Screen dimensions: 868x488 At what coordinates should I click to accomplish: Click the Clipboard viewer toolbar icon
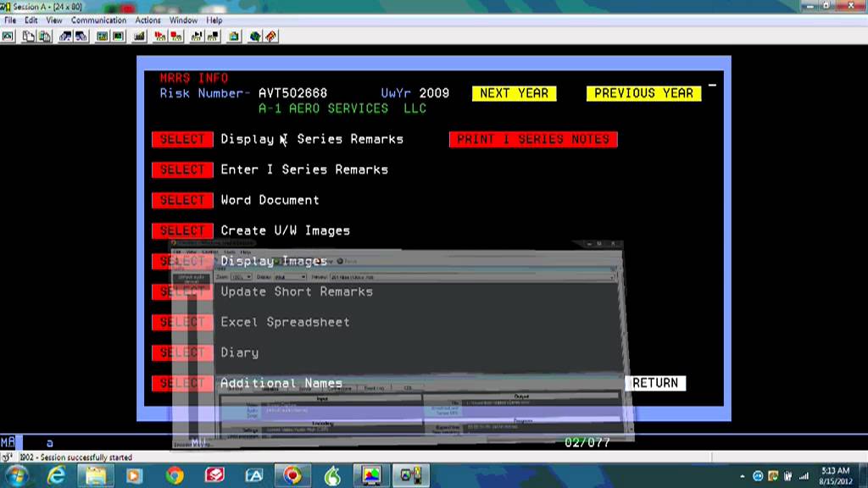click(234, 36)
